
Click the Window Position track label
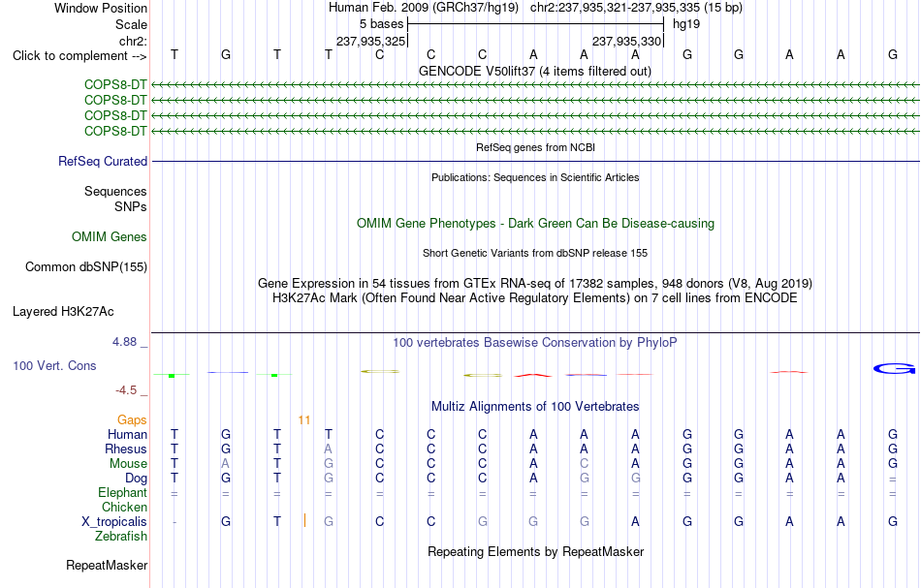pos(101,8)
